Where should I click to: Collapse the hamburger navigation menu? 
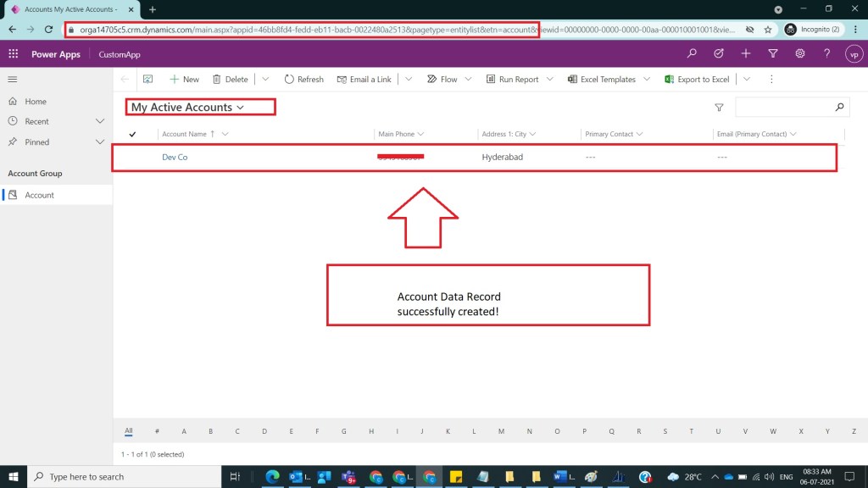click(13, 79)
